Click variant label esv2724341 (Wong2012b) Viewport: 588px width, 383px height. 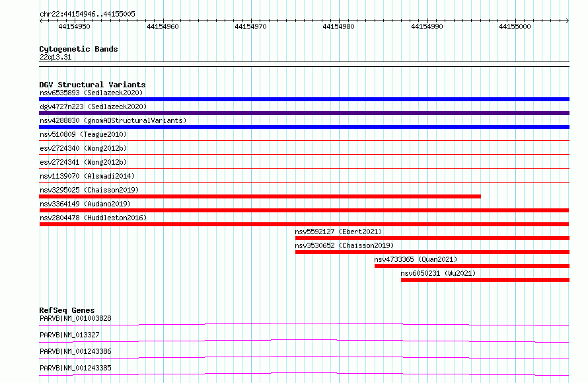[x=83, y=162]
